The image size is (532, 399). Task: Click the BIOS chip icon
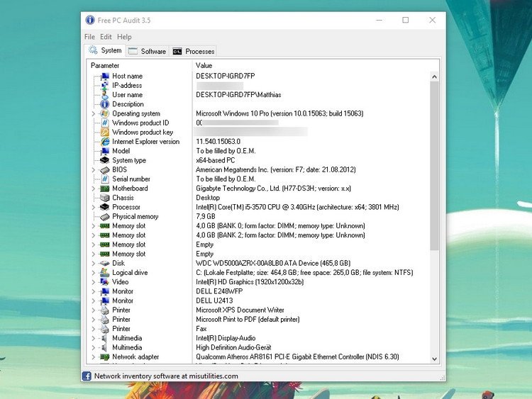point(105,169)
